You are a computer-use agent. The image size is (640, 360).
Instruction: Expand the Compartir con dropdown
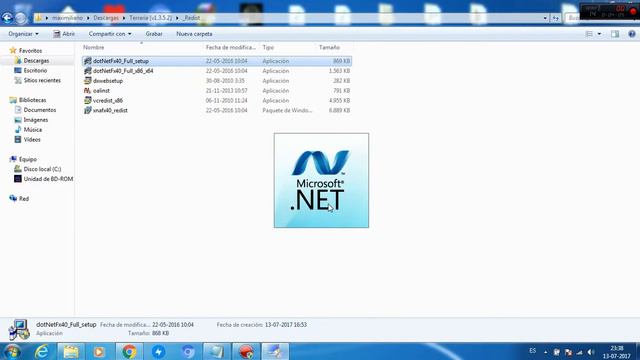click(110, 34)
